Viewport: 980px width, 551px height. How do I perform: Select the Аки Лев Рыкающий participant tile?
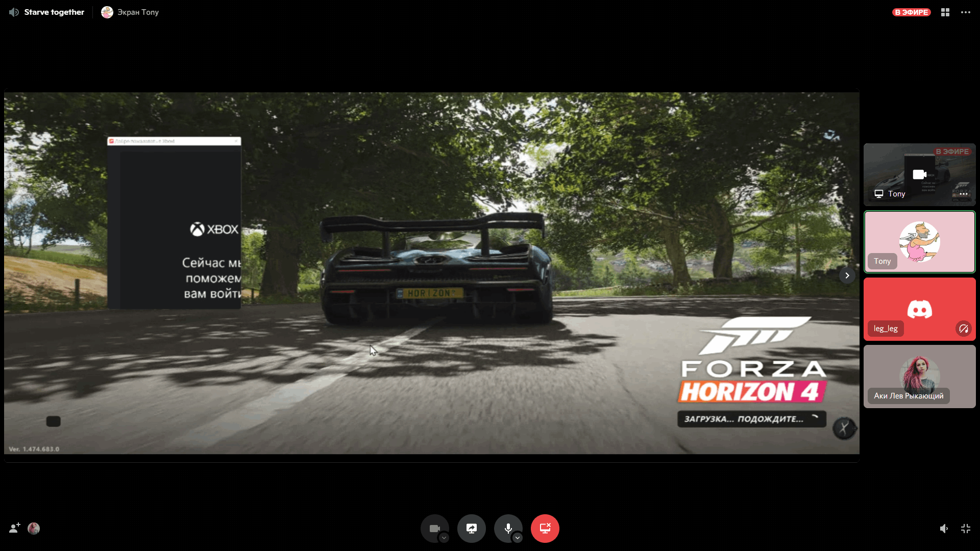919,377
